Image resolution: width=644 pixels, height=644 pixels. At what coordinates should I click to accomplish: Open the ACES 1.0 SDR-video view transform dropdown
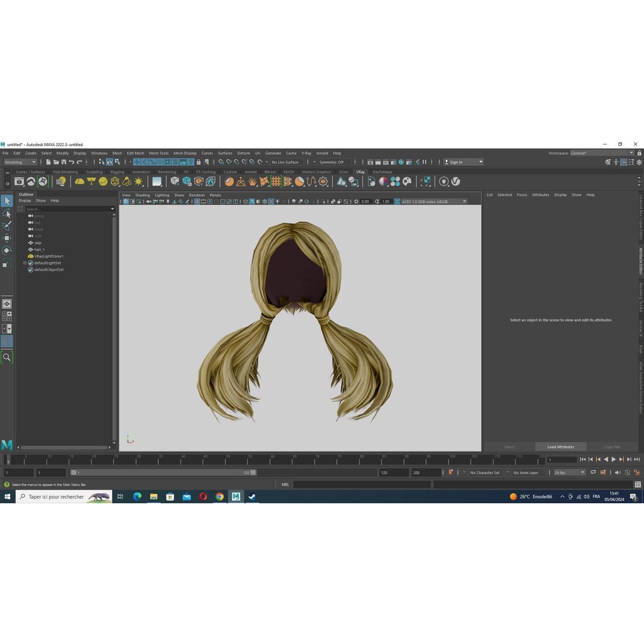click(434, 202)
